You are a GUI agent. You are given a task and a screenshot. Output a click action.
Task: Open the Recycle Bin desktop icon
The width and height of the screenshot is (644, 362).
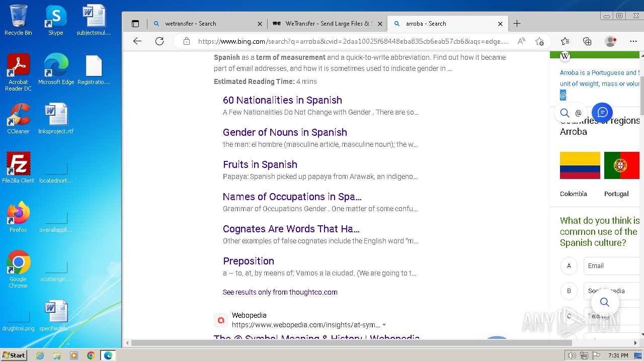pyautogui.click(x=18, y=20)
